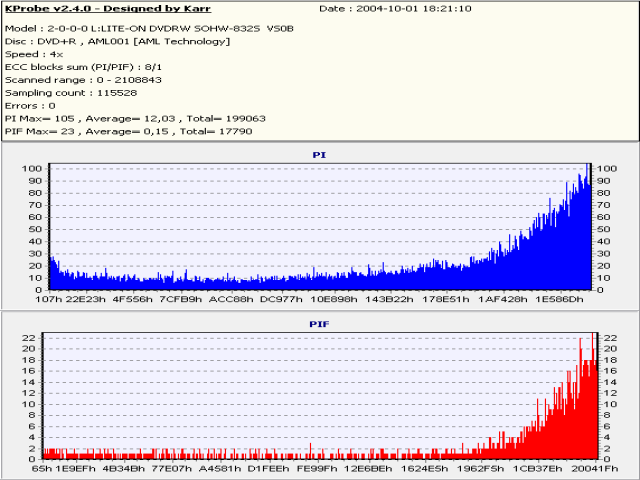Click PI x-axis label 107h
The height and width of the screenshot is (480, 640).
pyautogui.click(x=49, y=299)
